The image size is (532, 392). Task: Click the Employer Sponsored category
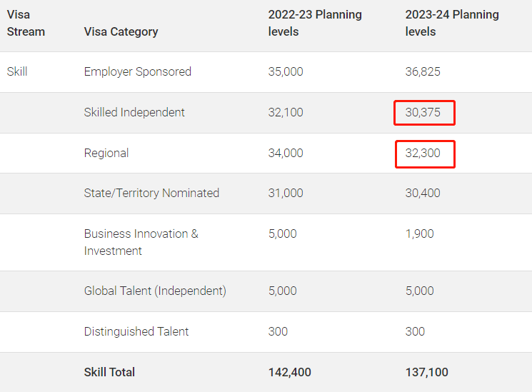[137, 71]
